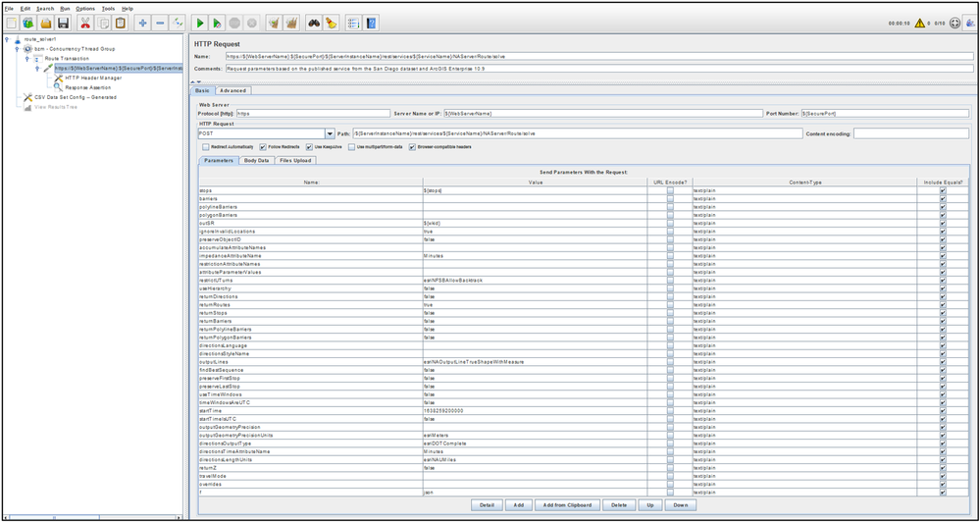Toggle Follow Redirects checkbox
The image size is (980, 522).
pyautogui.click(x=263, y=147)
